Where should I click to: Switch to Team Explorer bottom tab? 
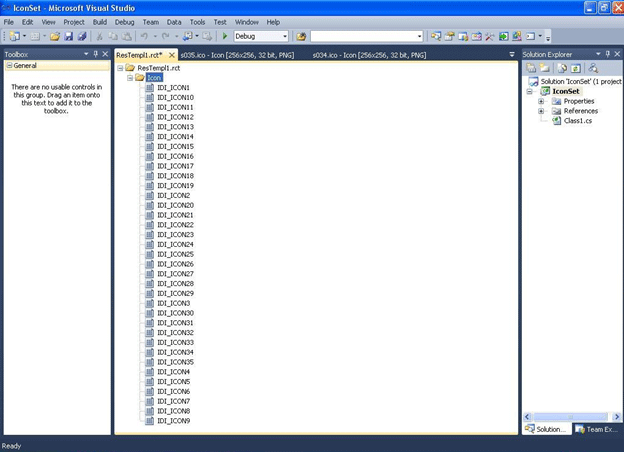597,429
